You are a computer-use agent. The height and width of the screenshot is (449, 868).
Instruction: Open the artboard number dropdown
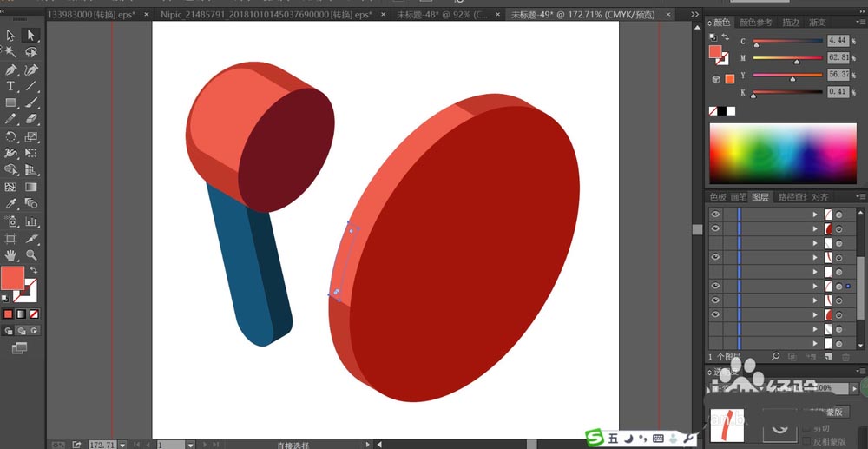tap(190, 445)
